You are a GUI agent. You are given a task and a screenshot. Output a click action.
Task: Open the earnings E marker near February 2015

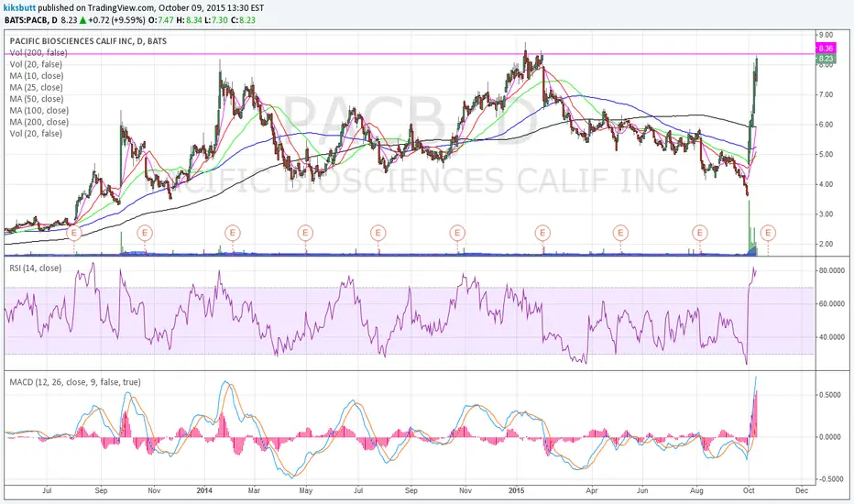click(542, 233)
